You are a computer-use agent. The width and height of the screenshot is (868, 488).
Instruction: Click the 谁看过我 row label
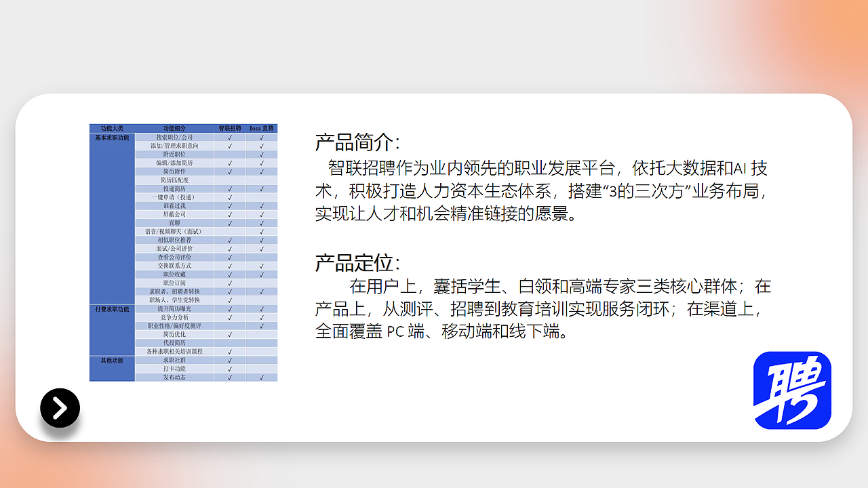point(174,206)
